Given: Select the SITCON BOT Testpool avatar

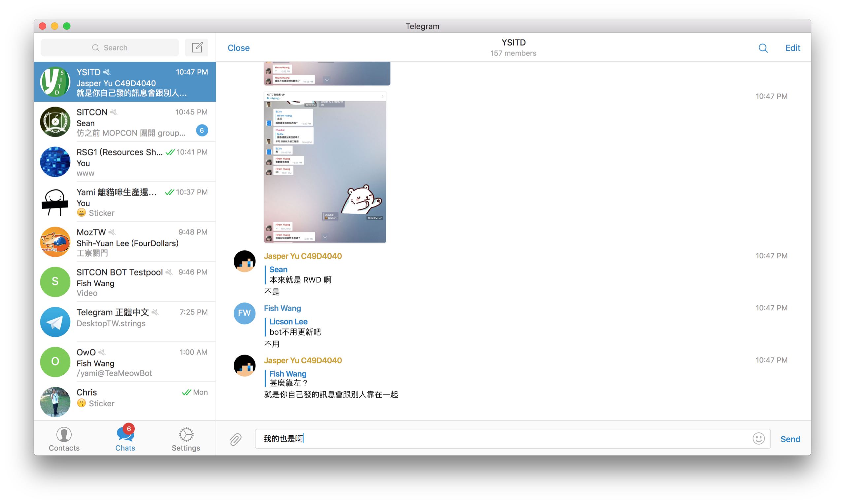Looking at the screenshot, I should (x=55, y=282).
